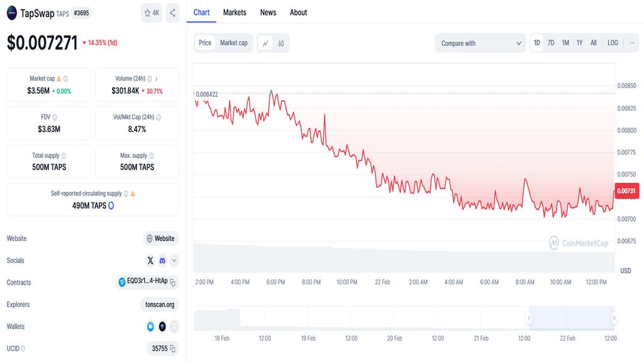Set chart range to 1Y
644x362 pixels.
(x=579, y=43)
